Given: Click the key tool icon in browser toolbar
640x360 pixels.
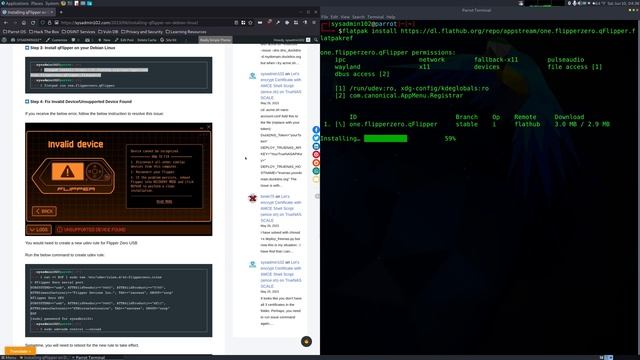Looking at the screenshot, I should pyautogui.click(x=278, y=23).
